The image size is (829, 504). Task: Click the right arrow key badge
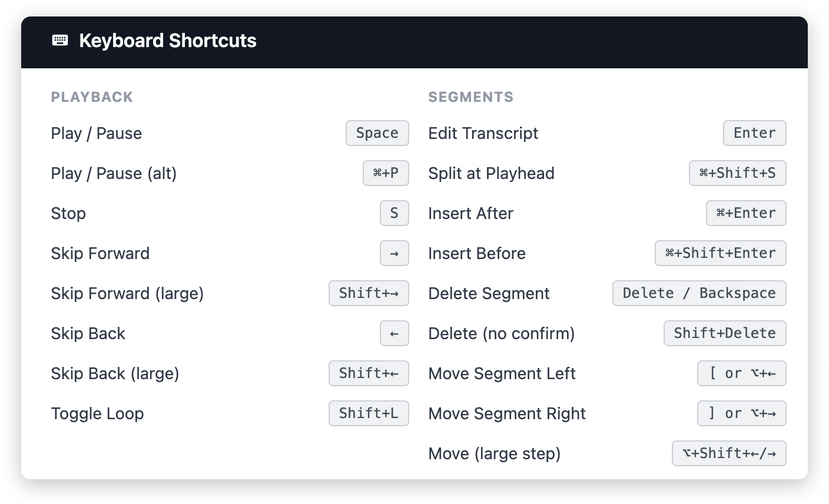(x=394, y=253)
